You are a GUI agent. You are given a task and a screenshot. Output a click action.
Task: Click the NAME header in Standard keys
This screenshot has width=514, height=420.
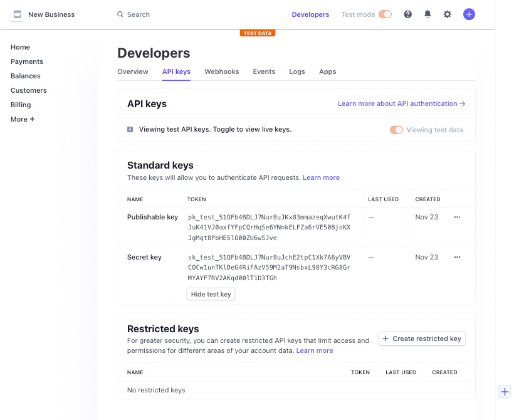(x=135, y=199)
